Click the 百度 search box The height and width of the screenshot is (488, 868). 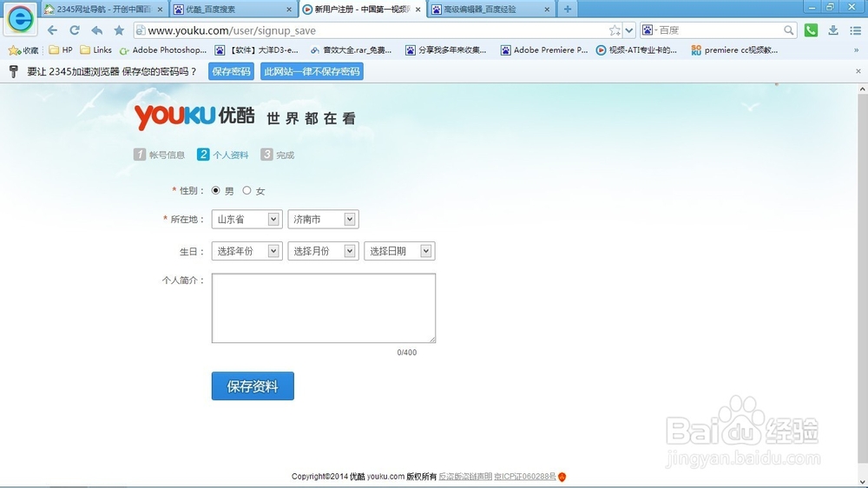(718, 30)
